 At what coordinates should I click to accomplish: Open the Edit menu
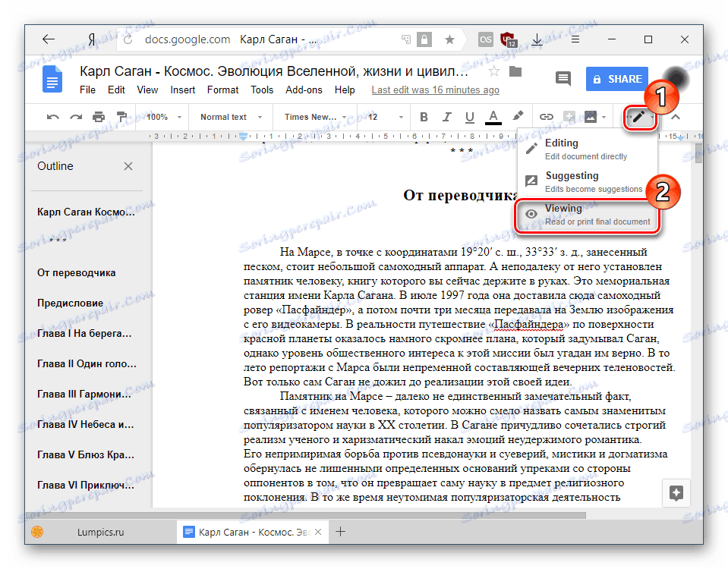coord(116,90)
